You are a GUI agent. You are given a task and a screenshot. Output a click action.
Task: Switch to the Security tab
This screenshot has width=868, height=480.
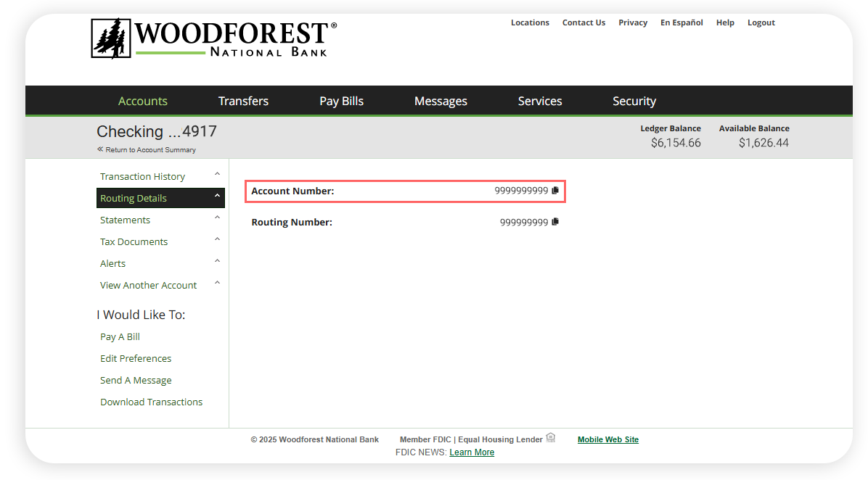[x=634, y=102]
